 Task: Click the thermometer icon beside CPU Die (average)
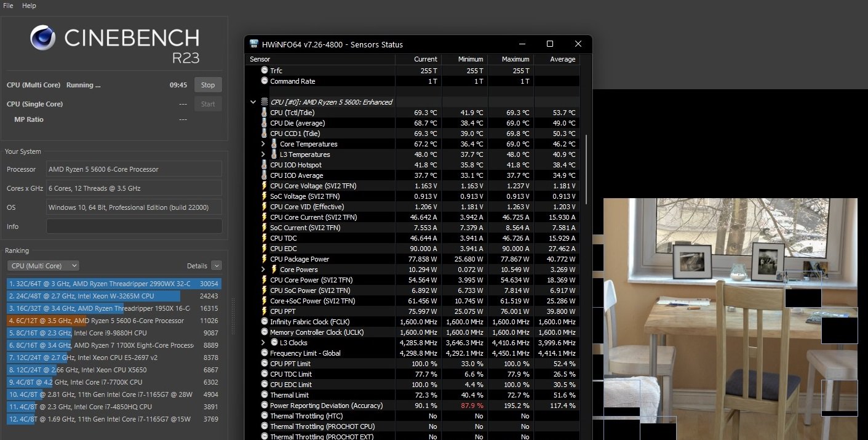[x=265, y=123]
